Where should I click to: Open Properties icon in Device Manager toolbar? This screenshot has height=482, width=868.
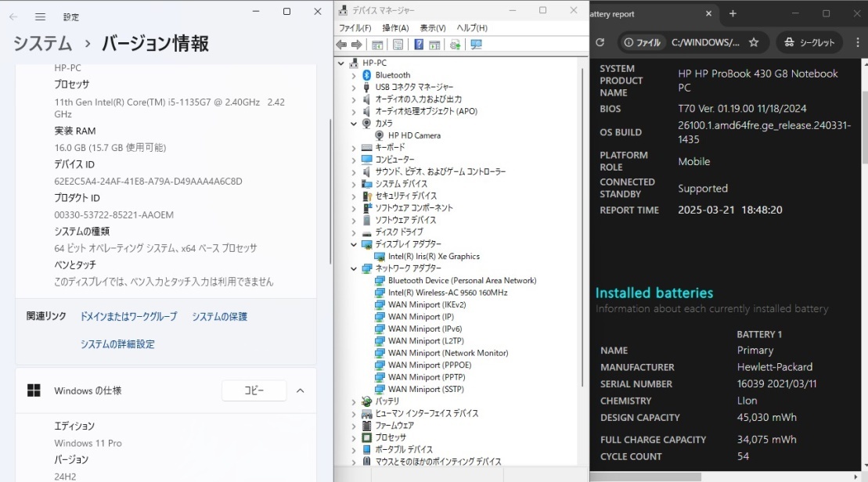(x=398, y=45)
